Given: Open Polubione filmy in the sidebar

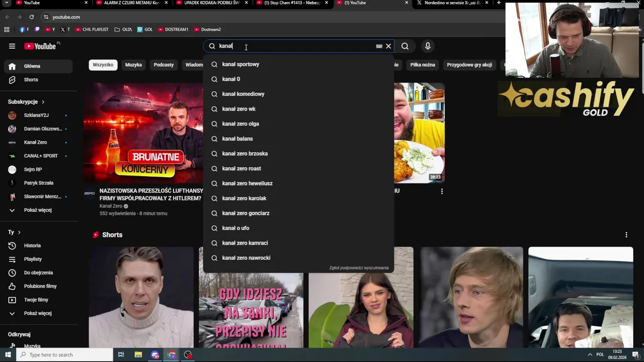Looking at the screenshot, I should point(38,287).
